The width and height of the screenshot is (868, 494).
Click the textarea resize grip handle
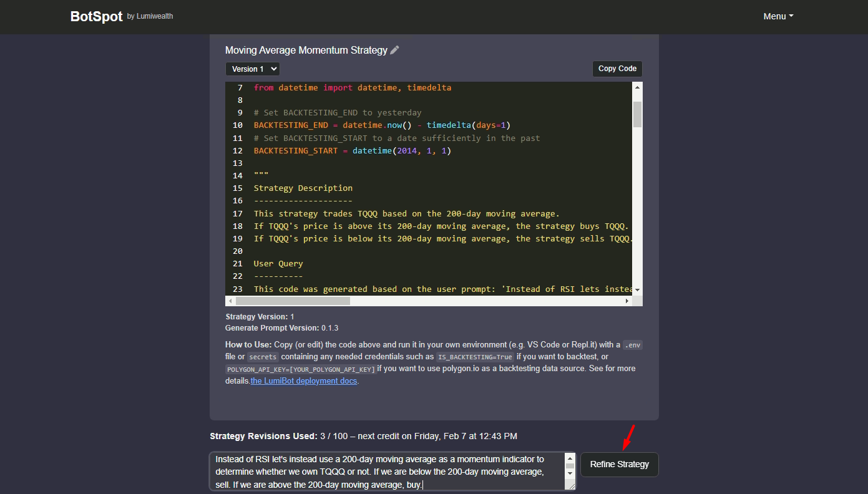pos(570,486)
